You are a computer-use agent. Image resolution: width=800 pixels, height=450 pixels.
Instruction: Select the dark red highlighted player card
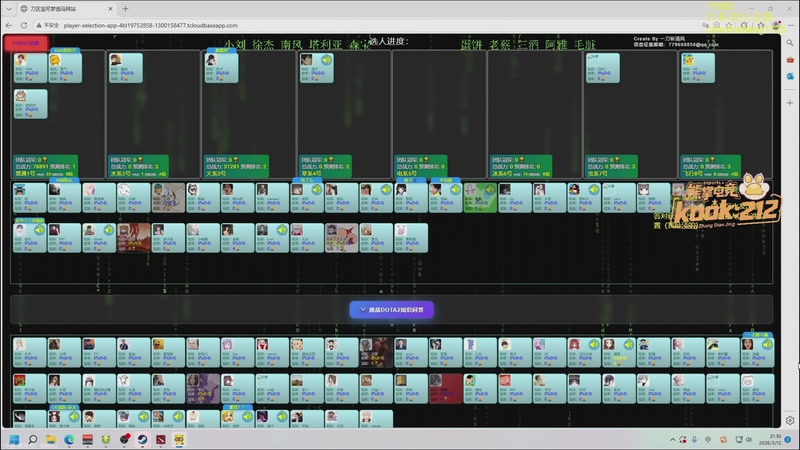tap(445, 388)
